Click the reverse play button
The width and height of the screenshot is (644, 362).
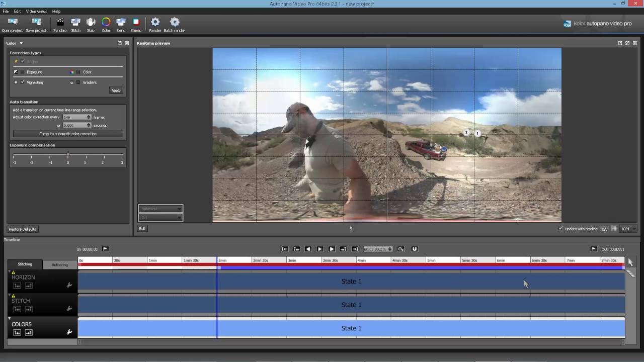pos(308,249)
